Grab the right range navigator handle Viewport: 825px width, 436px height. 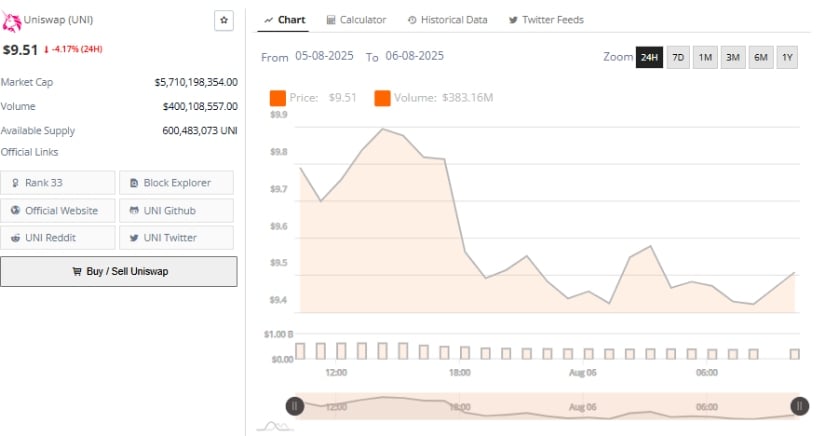800,406
